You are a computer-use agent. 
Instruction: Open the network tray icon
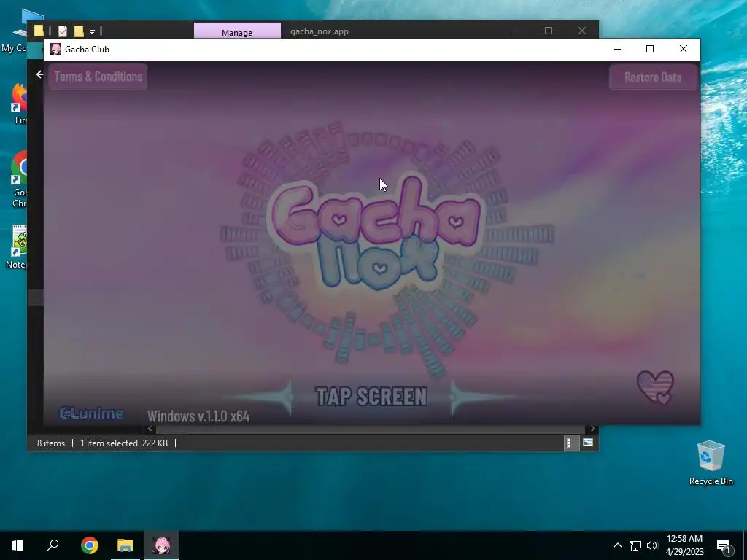click(x=635, y=545)
